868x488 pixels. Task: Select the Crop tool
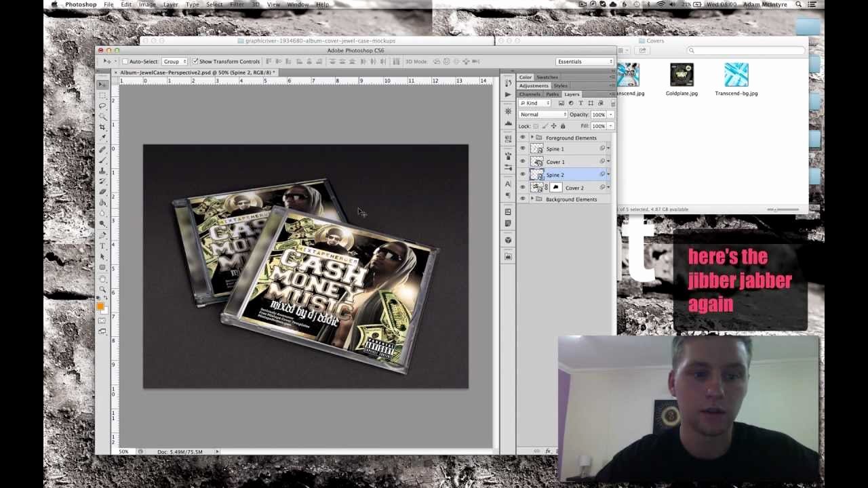pos(102,127)
